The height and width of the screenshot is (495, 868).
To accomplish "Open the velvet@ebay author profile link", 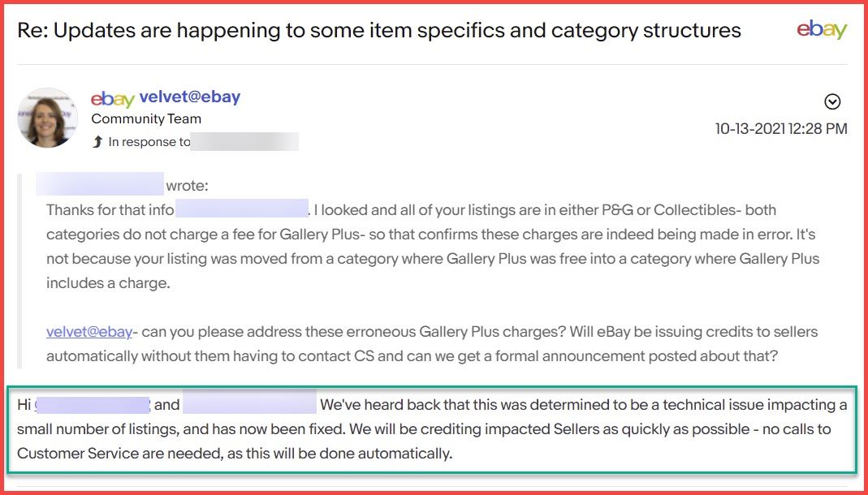I will point(190,97).
